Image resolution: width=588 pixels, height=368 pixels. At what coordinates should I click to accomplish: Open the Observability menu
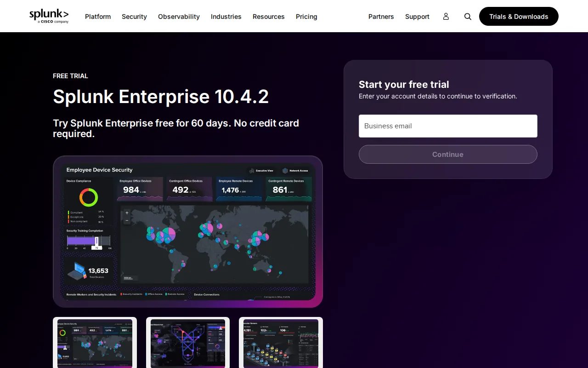pyautogui.click(x=179, y=17)
